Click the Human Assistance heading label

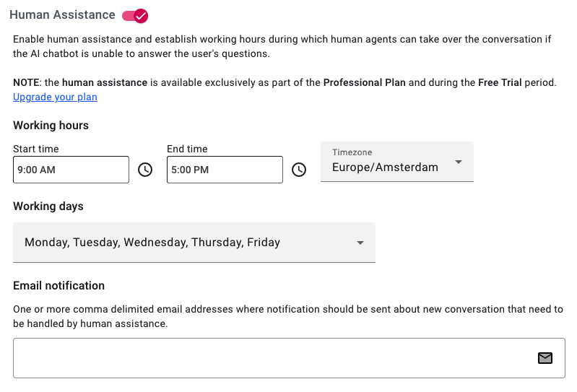tap(62, 14)
